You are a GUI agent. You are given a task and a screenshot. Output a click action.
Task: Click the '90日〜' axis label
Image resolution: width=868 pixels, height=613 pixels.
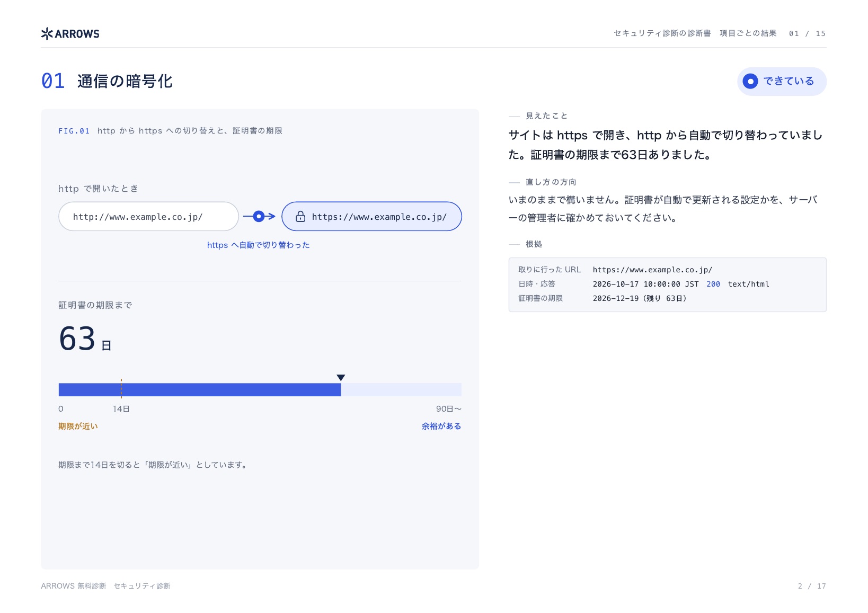click(x=449, y=409)
